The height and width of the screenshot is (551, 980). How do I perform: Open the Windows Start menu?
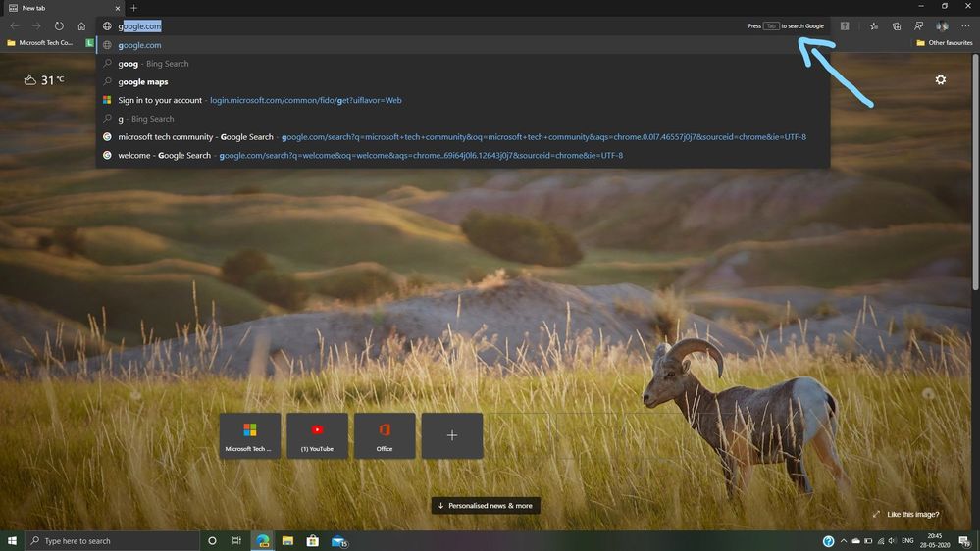(x=12, y=540)
